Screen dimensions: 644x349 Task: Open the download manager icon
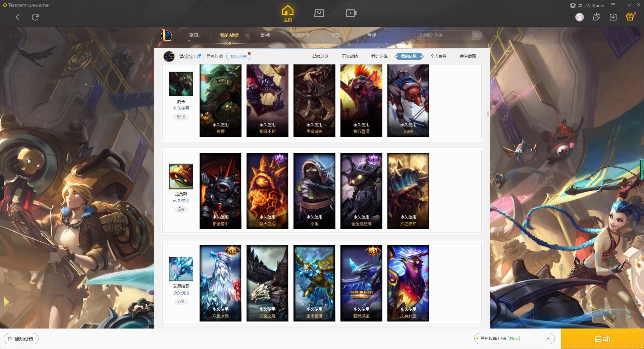[613, 17]
